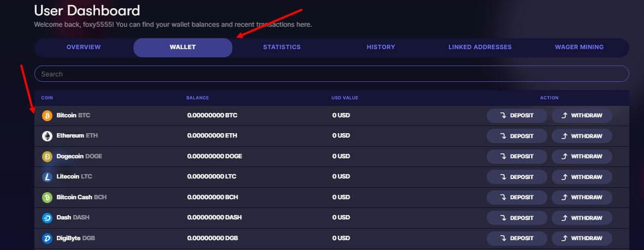Click the Bitcoin coin icon
Image resolution: width=644 pixels, height=250 pixels.
[47, 116]
